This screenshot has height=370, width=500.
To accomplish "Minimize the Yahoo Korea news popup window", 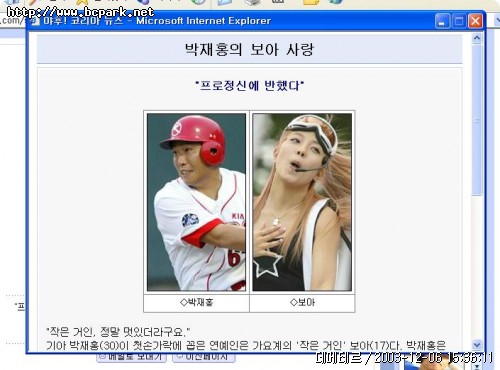I will (442, 22).
